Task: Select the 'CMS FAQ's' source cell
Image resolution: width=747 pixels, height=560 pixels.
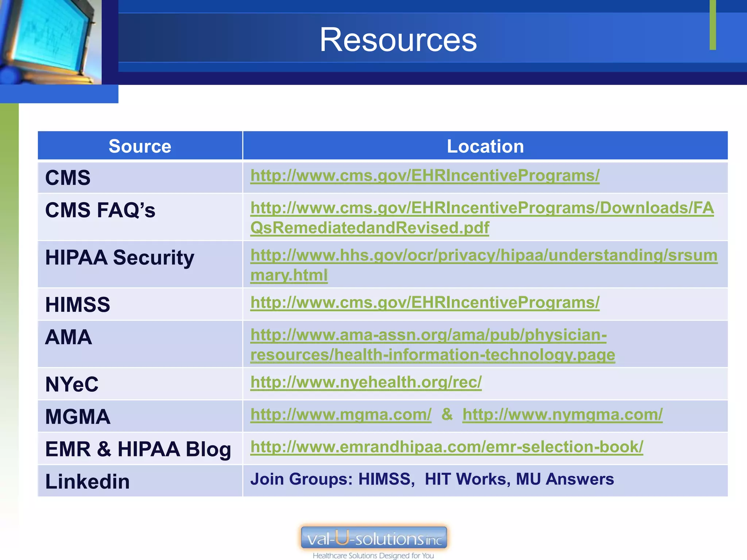Action: (140, 217)
